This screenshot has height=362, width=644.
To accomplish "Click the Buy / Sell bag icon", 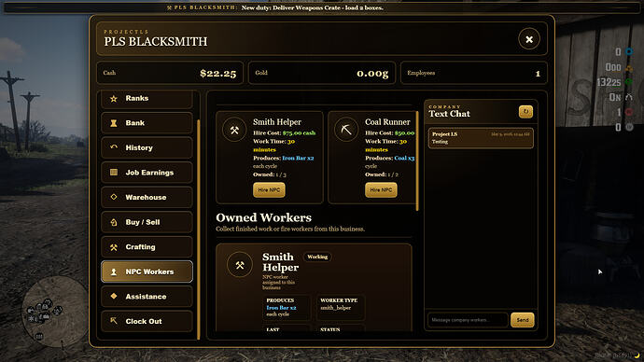I will pos(114,222).
